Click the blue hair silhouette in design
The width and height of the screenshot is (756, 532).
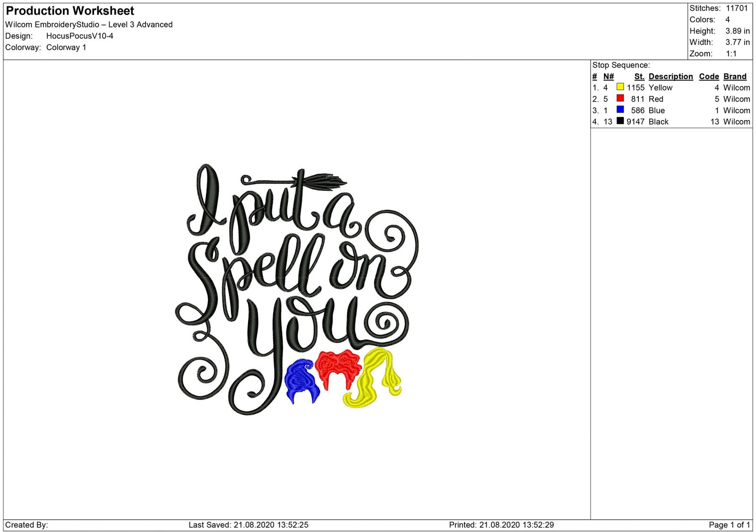[x=302, y=382]
